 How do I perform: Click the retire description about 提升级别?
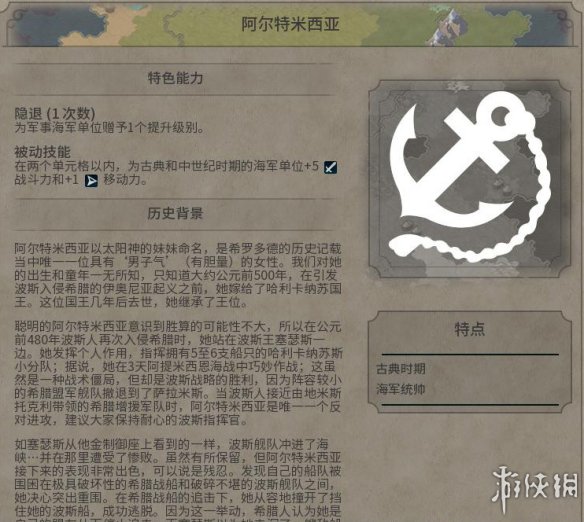click(x=110, y=128)
